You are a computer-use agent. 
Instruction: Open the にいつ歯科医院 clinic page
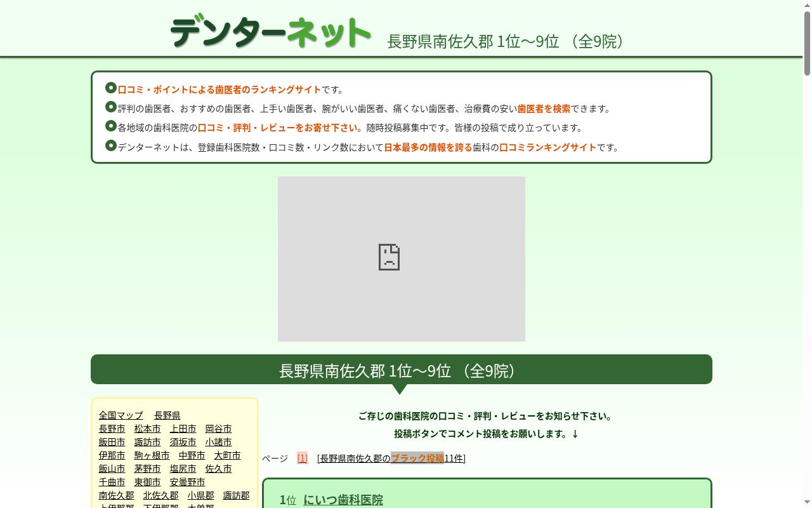pyautogui.click(x=343, y=500)
